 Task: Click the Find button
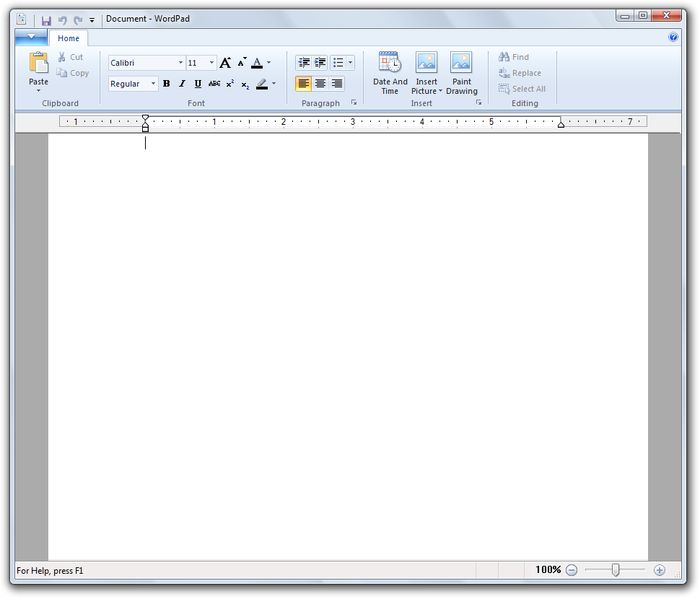514,57
